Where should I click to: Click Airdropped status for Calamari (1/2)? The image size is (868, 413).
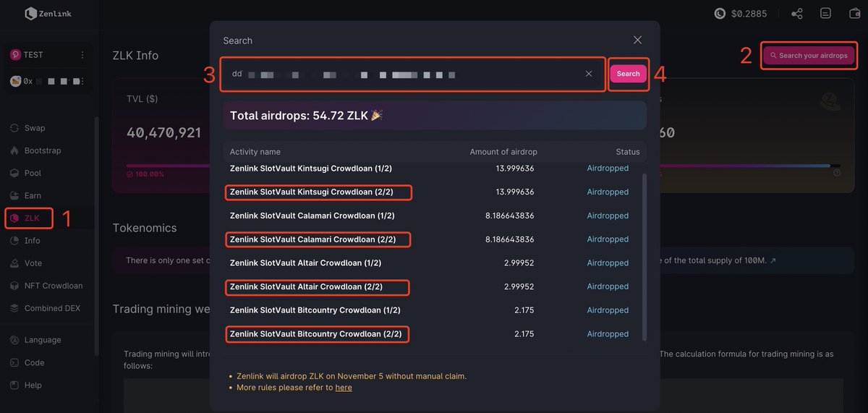608,216
